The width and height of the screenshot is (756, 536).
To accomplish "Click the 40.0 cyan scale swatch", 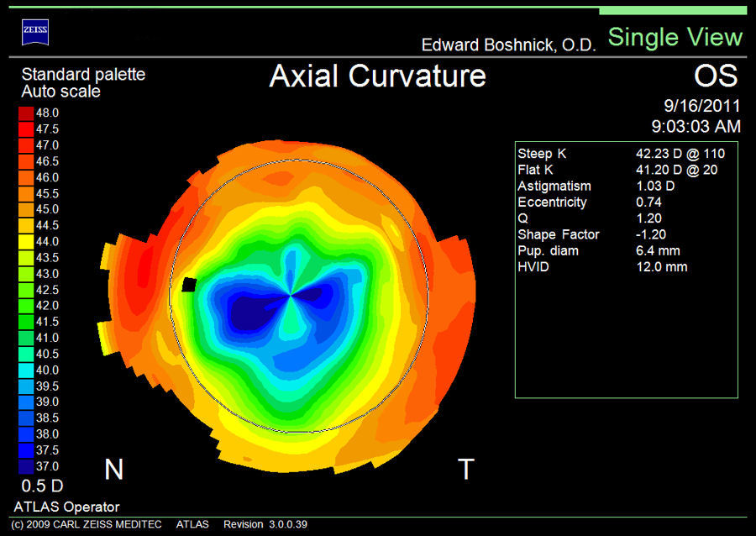I will (x=26, y=370).
